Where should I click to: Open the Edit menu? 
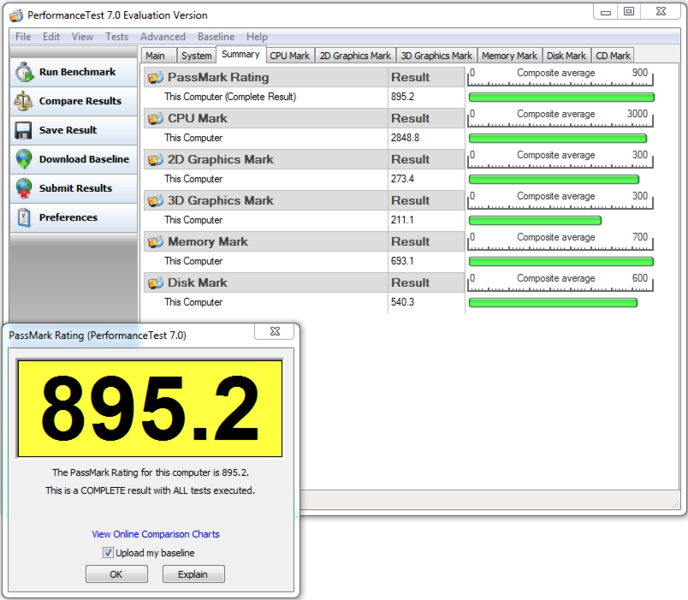coord(51,37)
